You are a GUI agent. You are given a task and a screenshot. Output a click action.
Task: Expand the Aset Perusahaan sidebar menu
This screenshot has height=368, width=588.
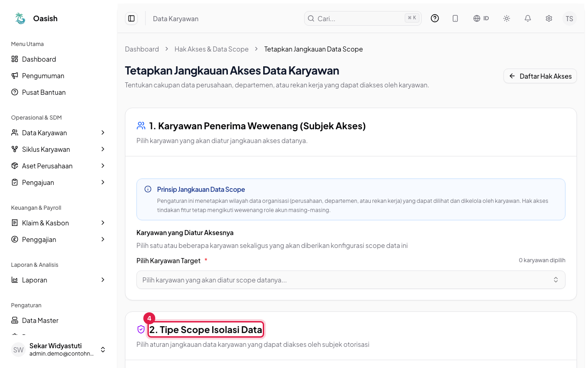point(59,166)
